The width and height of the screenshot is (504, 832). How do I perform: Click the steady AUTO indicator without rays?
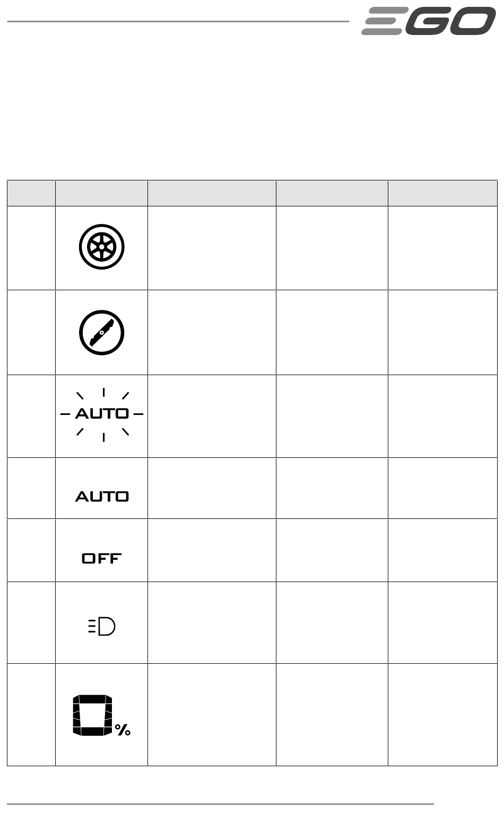pyautogui.click(x=102, y=497)
